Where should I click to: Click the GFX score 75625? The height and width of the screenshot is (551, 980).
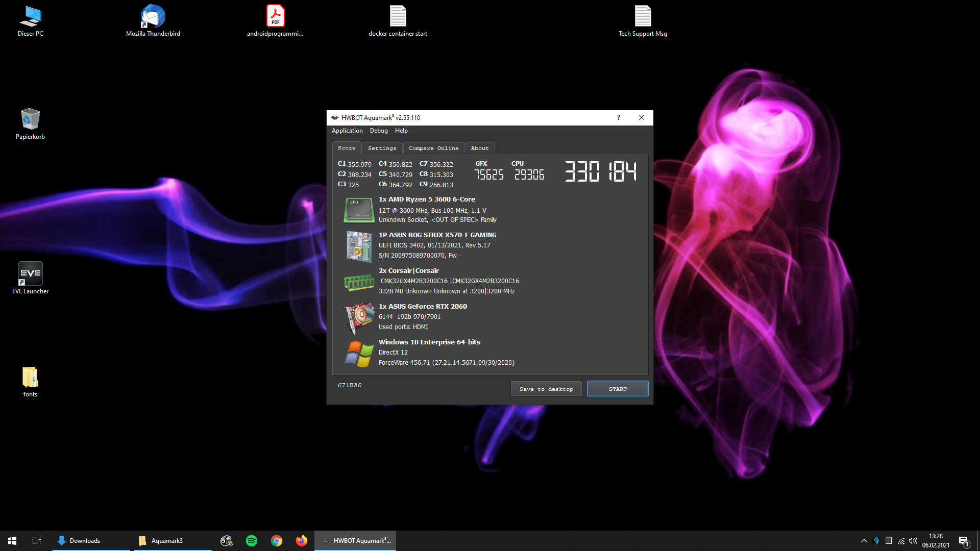[489, 174]
